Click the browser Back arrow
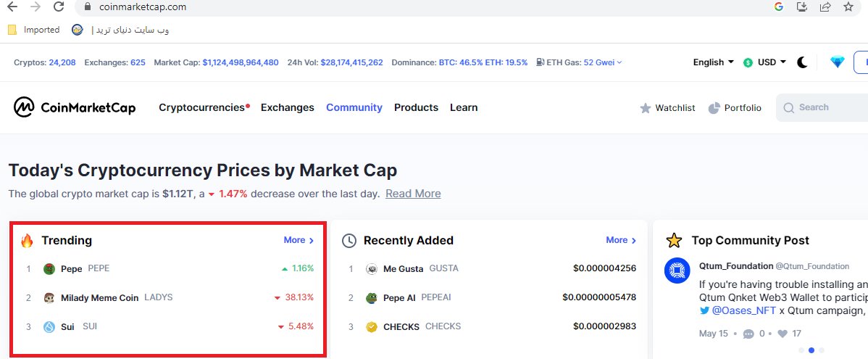Viewport: 868px width, 359px height. [x=12, y=7]
